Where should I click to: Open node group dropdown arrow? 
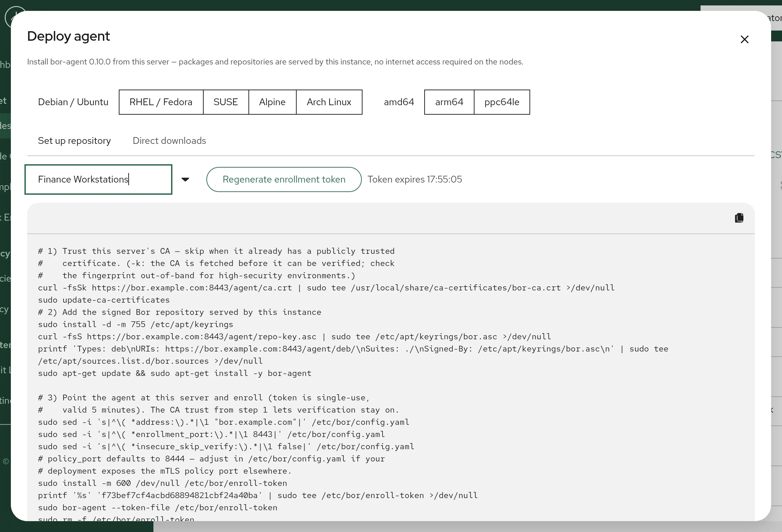click(185, 179)
